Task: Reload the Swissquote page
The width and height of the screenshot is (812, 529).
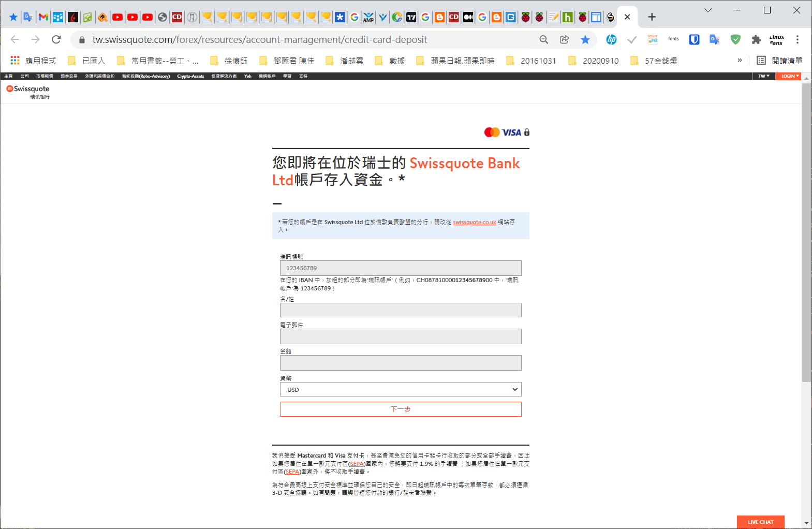Action: point(56,39)
